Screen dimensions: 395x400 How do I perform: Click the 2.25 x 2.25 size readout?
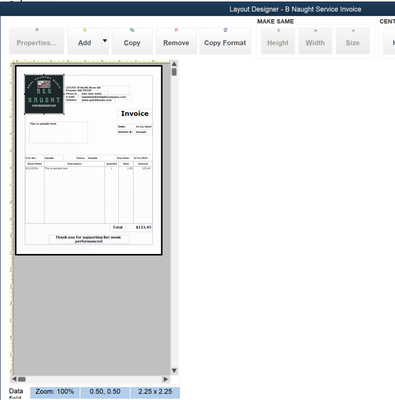pyautogui.click(x=155, y=392)
